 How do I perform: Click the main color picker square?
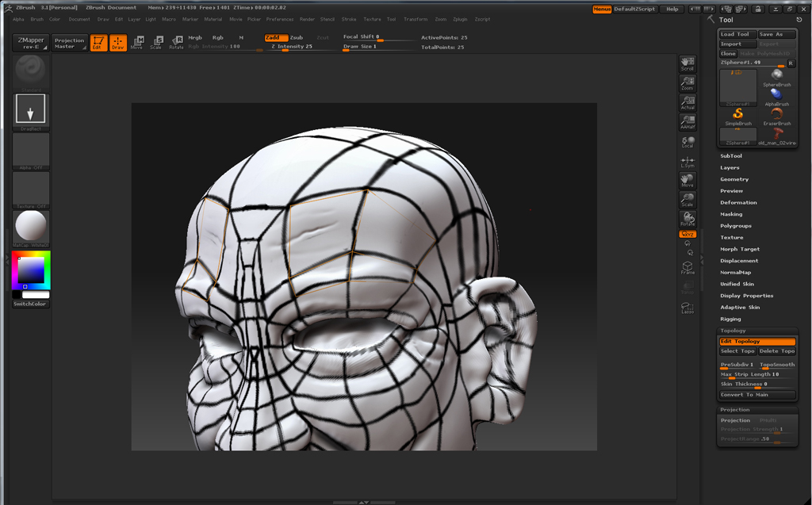31,270
